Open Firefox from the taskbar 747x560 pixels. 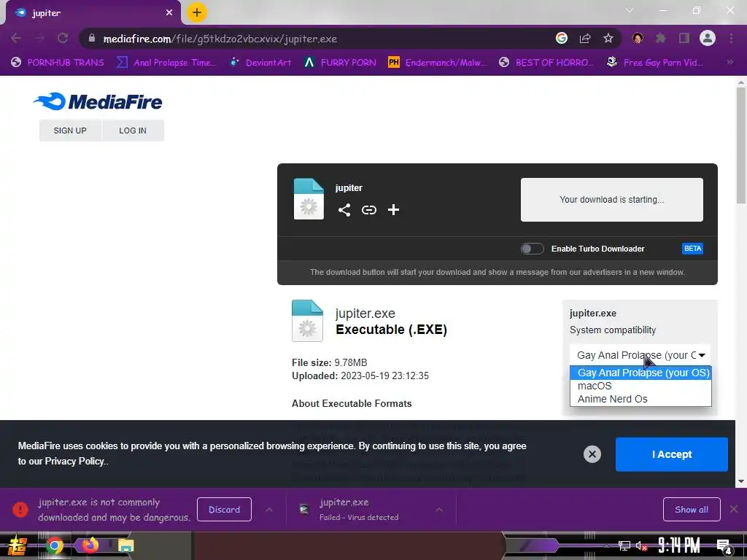(90, 545)
